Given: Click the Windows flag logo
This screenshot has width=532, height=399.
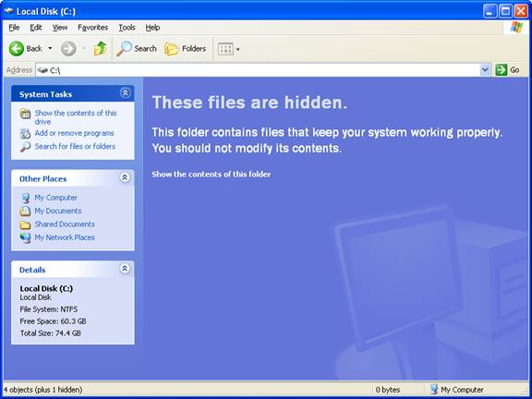Looking at the screenshot, I should click(x=516, y=28).
